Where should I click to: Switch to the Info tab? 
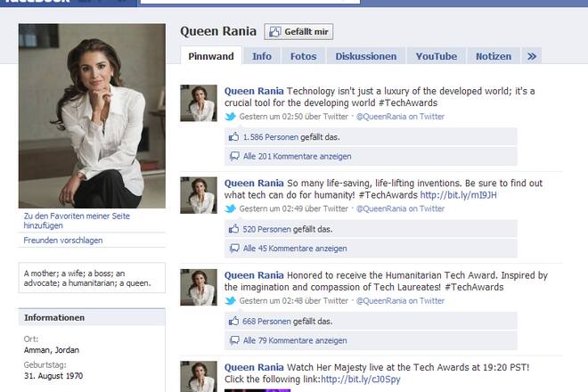[x=262, y=56]
